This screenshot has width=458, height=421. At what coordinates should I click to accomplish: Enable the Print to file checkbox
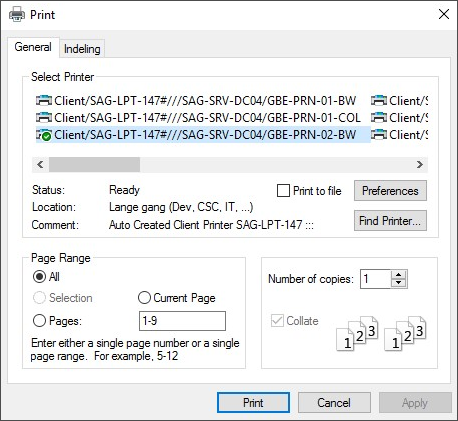click(283, 191)
